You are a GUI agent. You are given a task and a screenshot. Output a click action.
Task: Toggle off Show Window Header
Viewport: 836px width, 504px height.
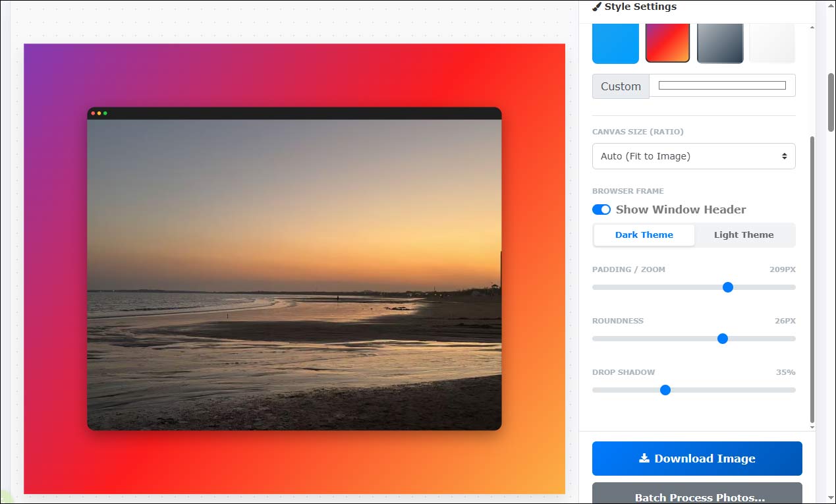(x=601, y=209)
